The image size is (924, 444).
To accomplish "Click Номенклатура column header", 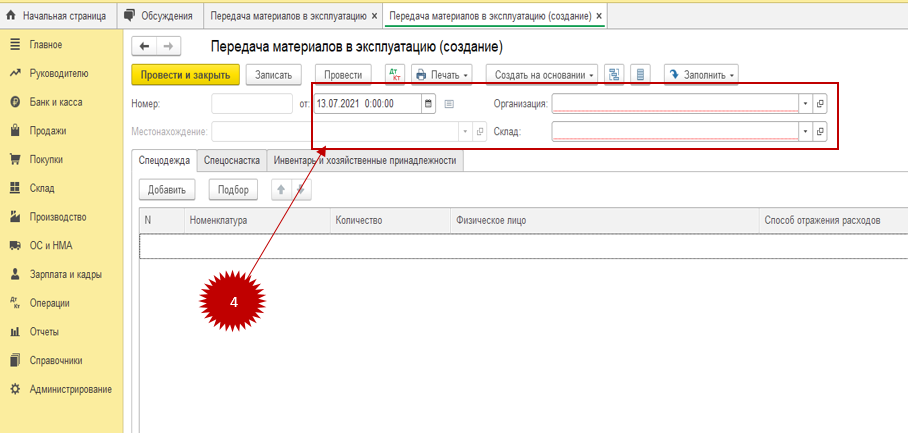I will click(258, 223).
